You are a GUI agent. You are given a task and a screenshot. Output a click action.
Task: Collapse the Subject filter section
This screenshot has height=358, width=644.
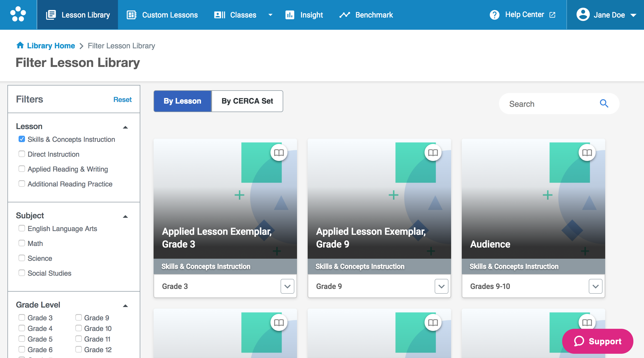point(125,216)
